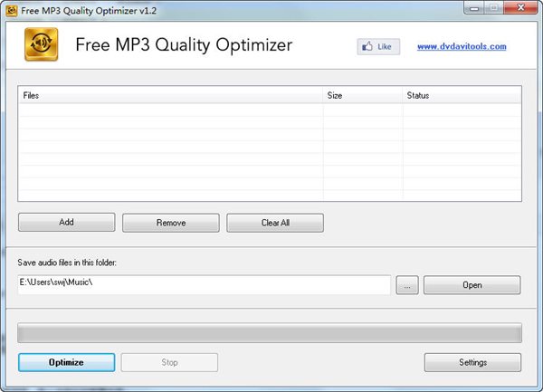Open the output folder with Open button
Image resolution: width=543 pixels, height=392 pixels.
click(x=472, y=285)
